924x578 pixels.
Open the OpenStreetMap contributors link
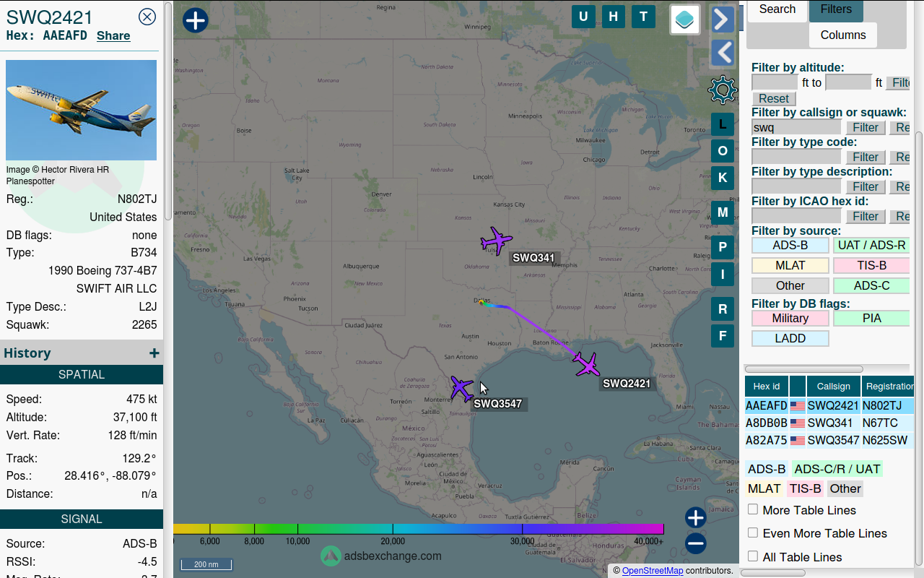(x=653, y=571)
